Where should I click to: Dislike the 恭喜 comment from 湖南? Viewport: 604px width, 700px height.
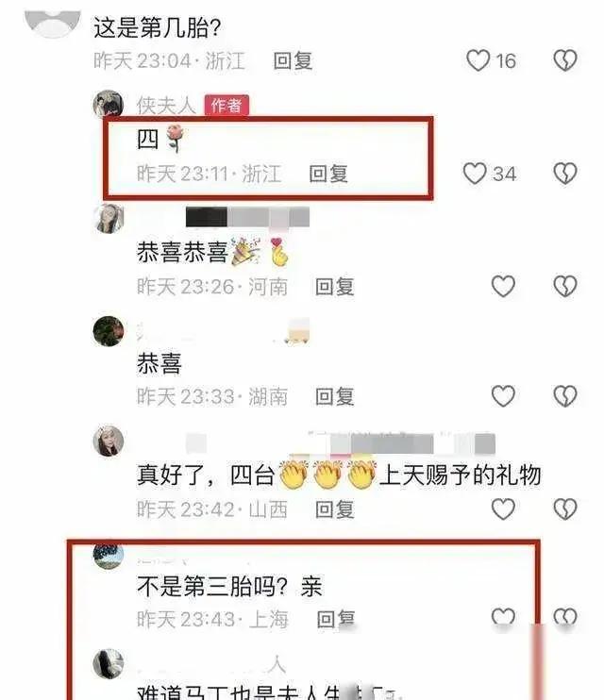coord(565,396)
